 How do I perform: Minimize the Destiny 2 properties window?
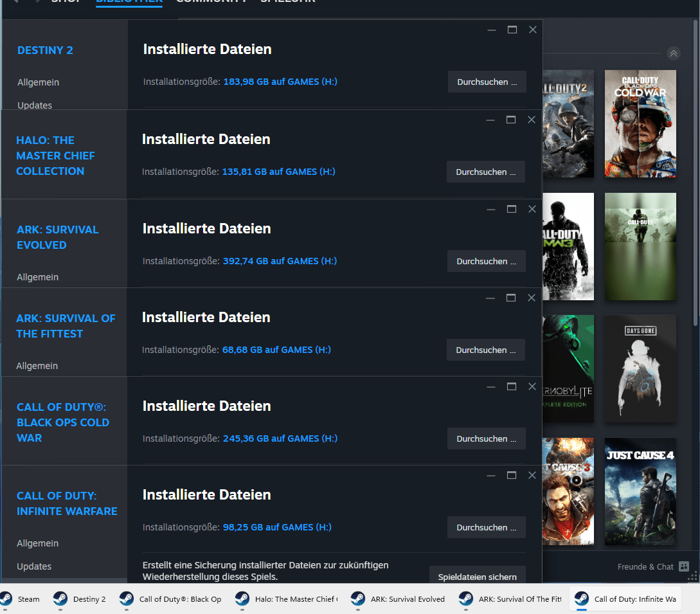pyautogui.click(x=492, y=30)
